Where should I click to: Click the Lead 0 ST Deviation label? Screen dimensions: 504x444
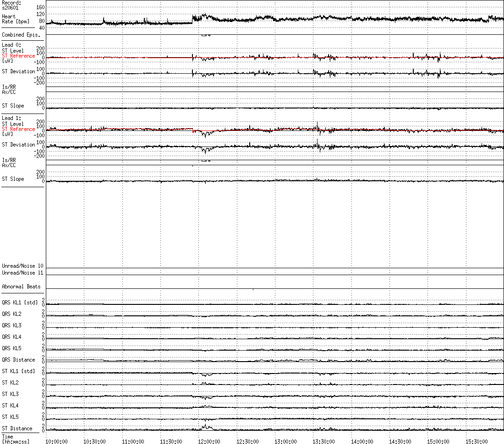coord(18,71)
